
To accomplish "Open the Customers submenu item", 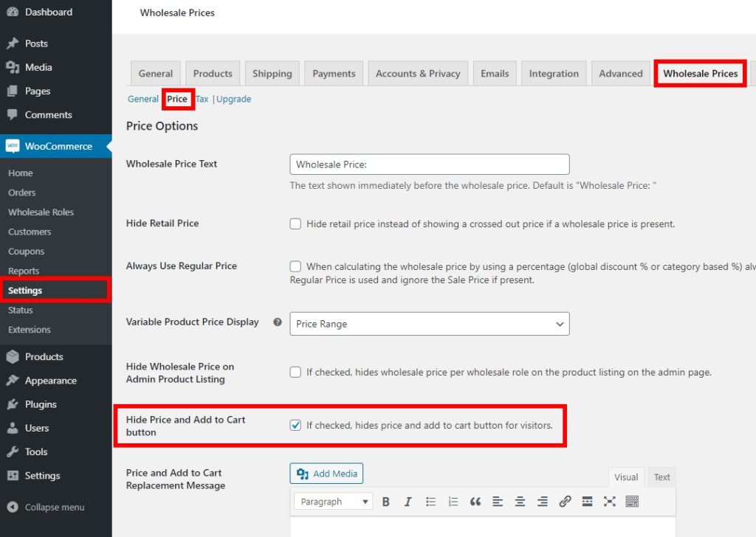I will point(30,232).
